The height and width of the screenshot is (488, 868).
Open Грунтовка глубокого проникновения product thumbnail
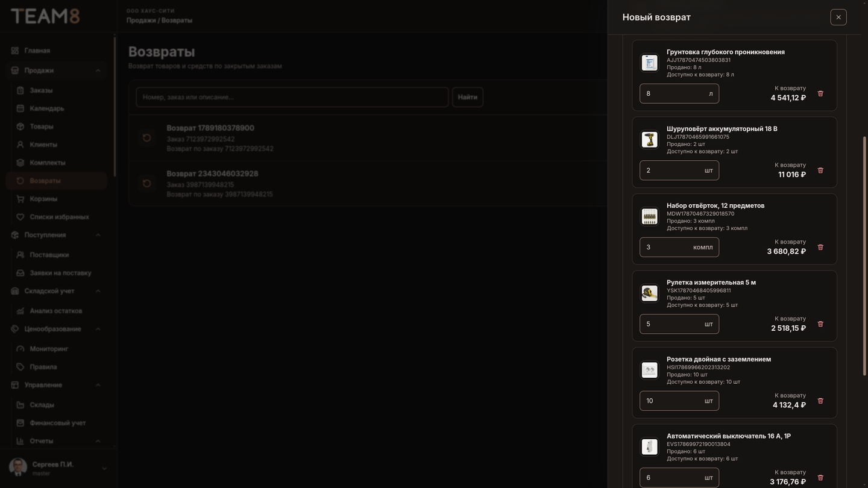[649, 63]
